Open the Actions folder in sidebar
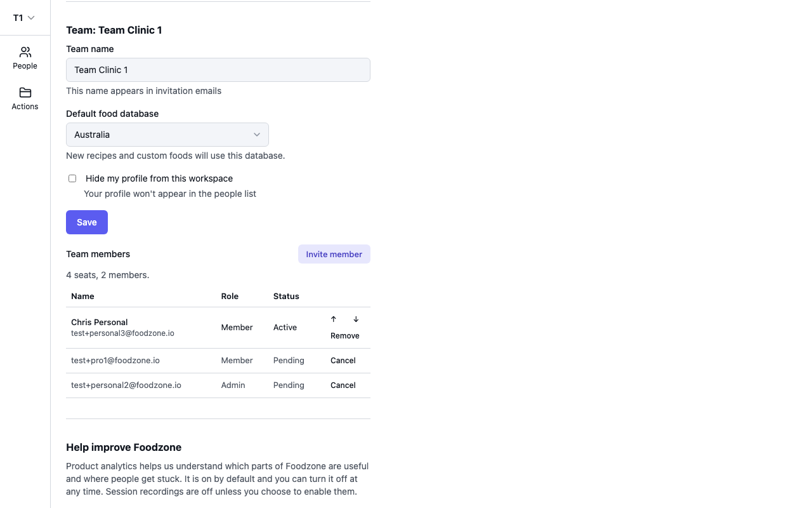 [x=25, y=98]
